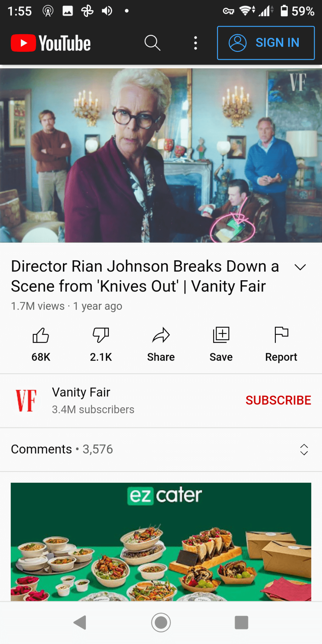Tap the Android home circle button
Screen dimensions: 322x644
pos(161,623)
